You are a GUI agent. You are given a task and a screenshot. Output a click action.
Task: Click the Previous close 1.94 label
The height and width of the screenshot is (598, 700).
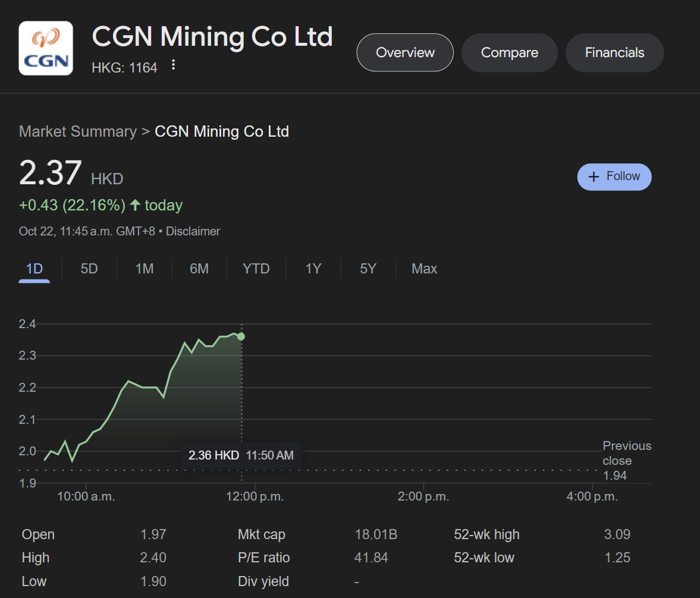pyautogui.click(x=626, y=461)
